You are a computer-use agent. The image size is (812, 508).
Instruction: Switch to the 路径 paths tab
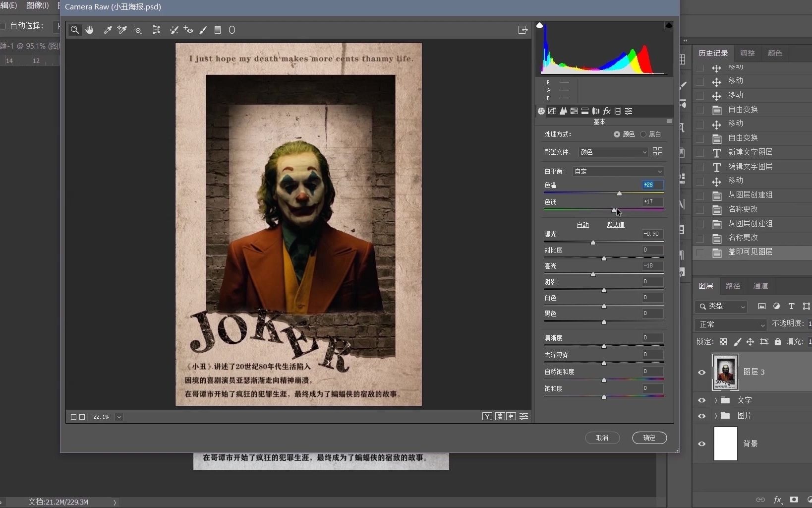click(x=733, y=286)
